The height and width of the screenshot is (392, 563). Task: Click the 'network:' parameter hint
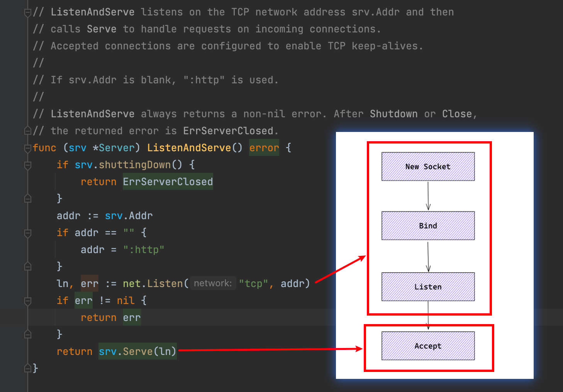coord(213,283)
